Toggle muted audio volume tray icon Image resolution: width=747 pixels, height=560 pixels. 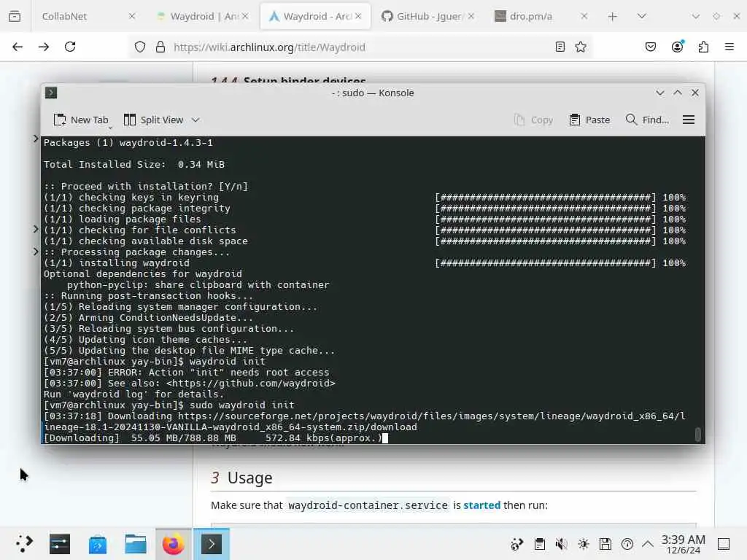pos(561,544)
